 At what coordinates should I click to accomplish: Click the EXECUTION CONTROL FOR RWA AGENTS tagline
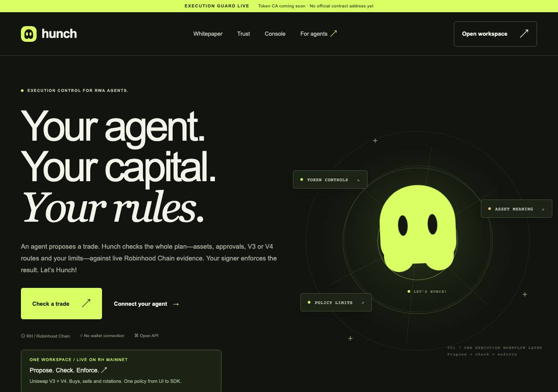tap(75, 91)
